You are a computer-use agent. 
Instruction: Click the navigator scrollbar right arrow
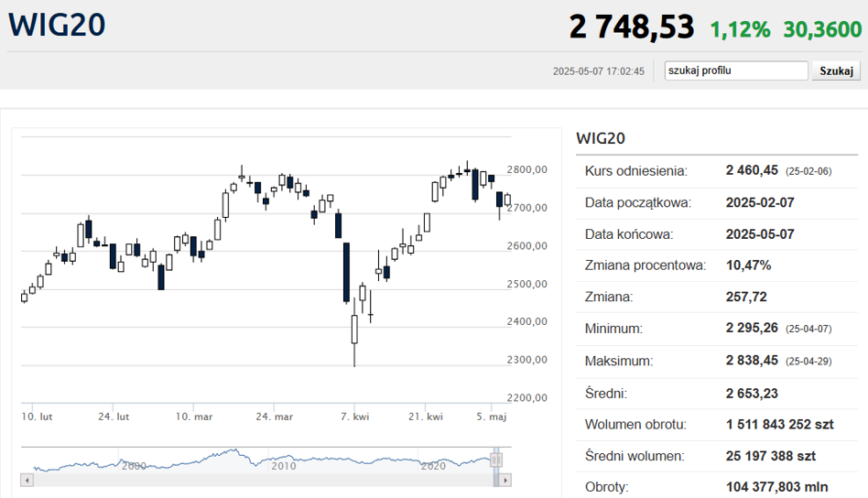point(505,481)
